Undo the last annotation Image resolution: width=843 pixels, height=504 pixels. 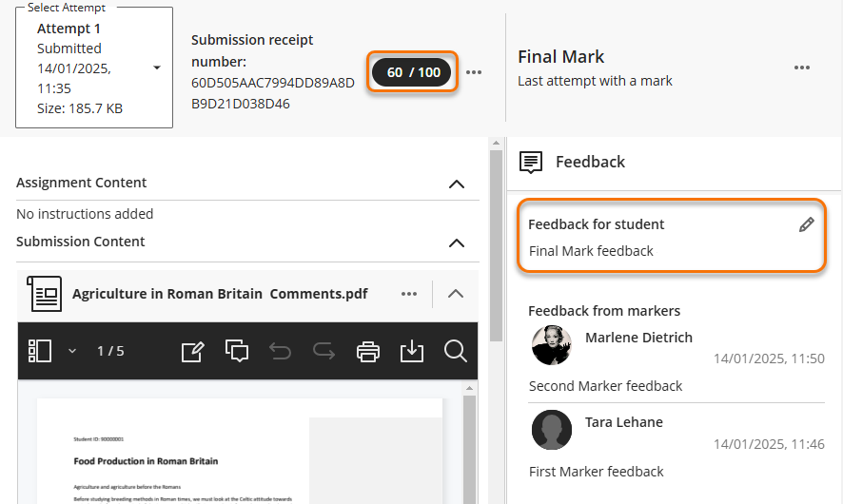click(x=280, y=352)
